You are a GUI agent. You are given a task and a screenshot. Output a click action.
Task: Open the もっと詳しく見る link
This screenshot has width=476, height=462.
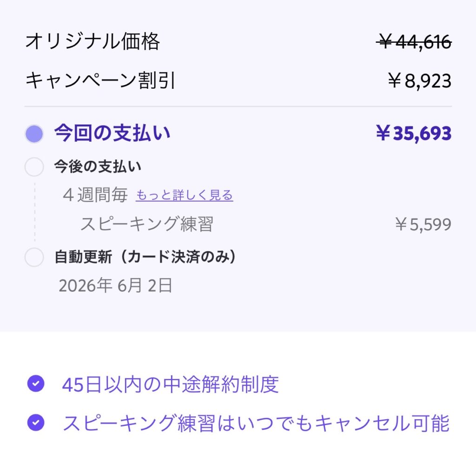[184, 195]
